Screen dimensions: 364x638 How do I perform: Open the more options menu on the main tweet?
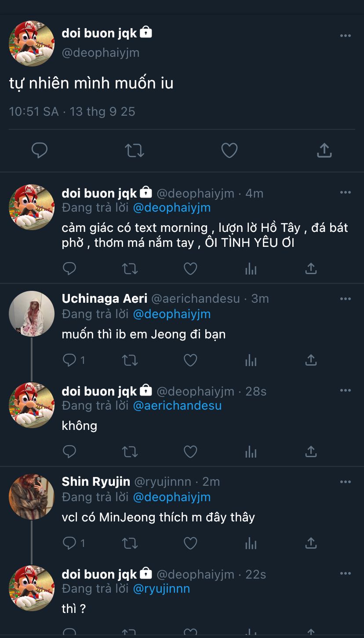(x=346, y=36)
